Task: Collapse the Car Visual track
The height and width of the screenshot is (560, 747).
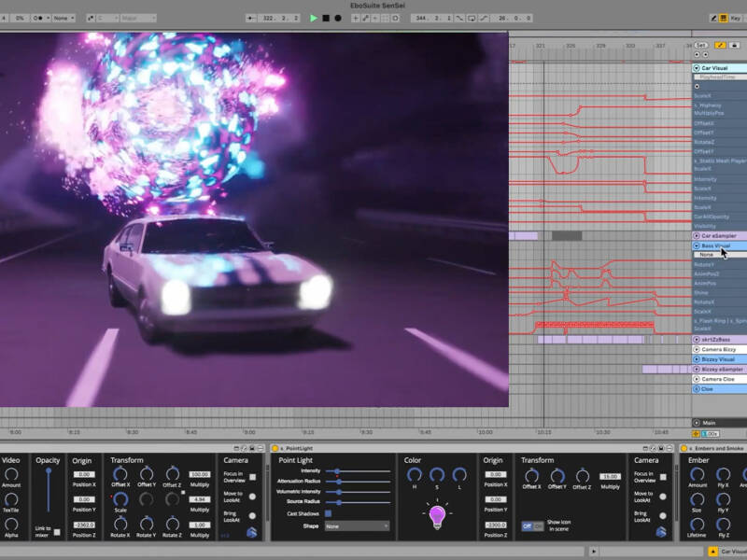Action: [697, 68]
